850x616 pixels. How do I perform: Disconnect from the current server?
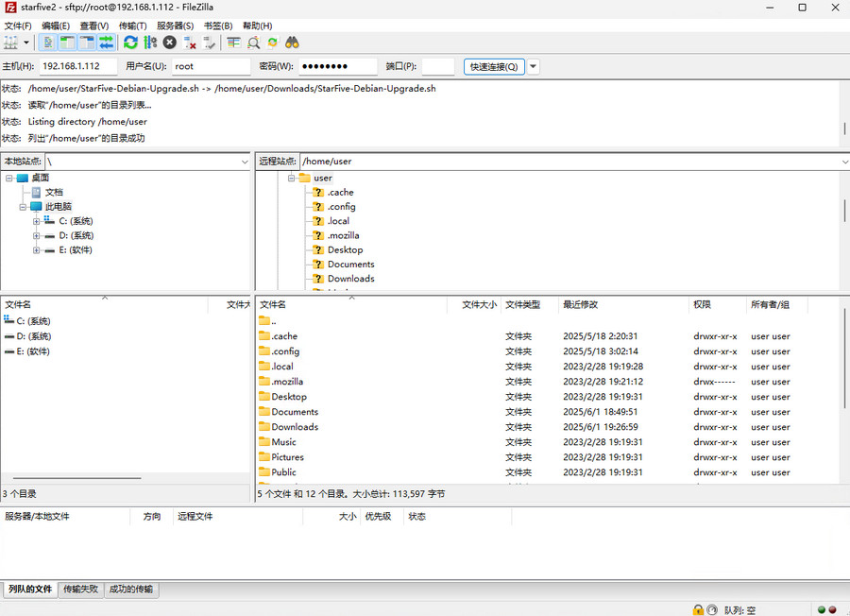point(189,43)
